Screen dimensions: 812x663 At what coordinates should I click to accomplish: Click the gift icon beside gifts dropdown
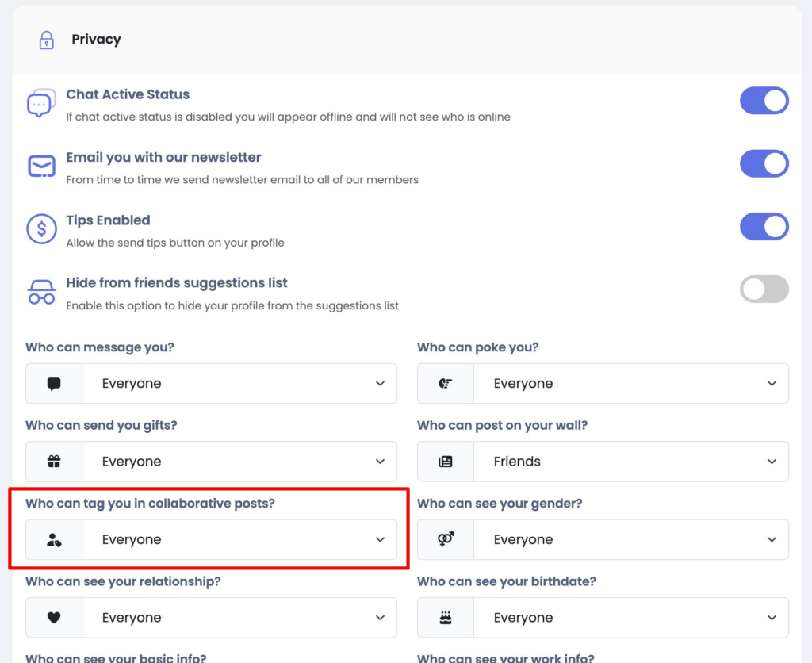(54, 462)
